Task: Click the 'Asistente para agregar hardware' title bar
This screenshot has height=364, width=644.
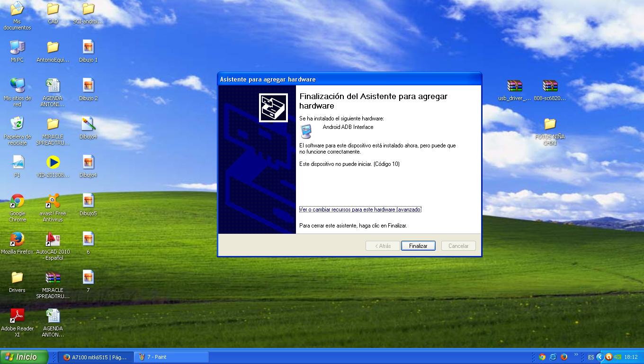Action: [x=349, y=79]
